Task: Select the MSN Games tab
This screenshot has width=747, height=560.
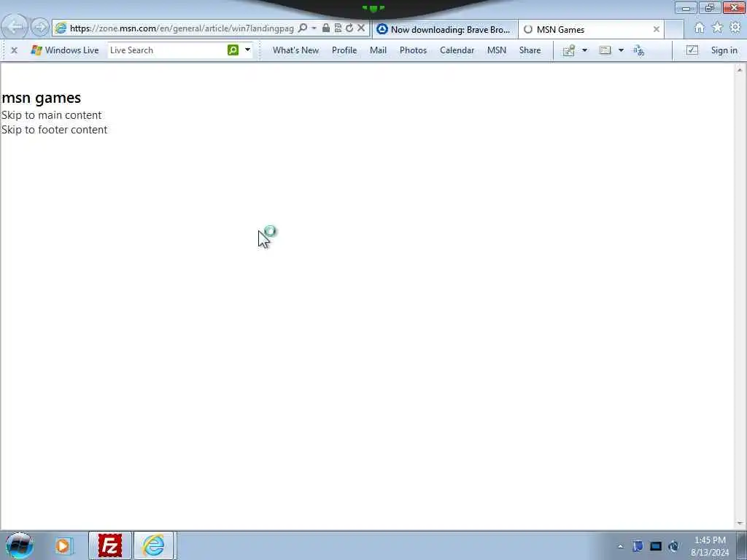Action: [591, 29]
